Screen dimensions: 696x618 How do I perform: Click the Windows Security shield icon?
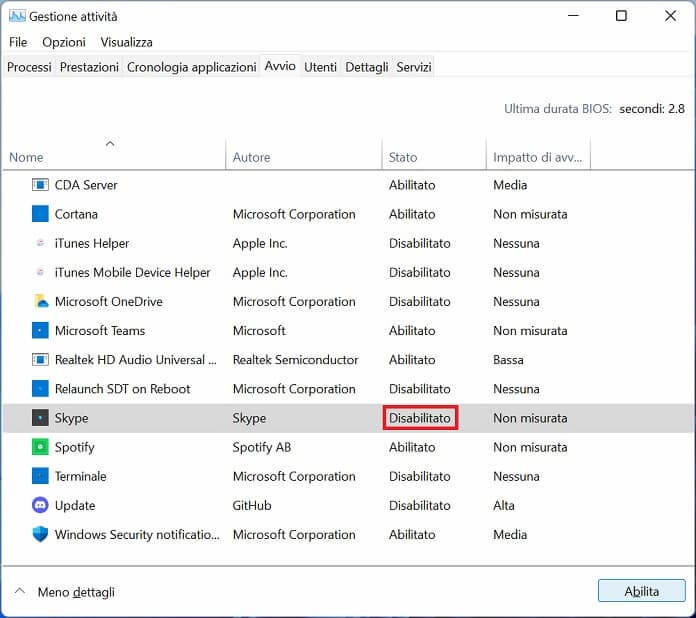[x=40, y=535]
